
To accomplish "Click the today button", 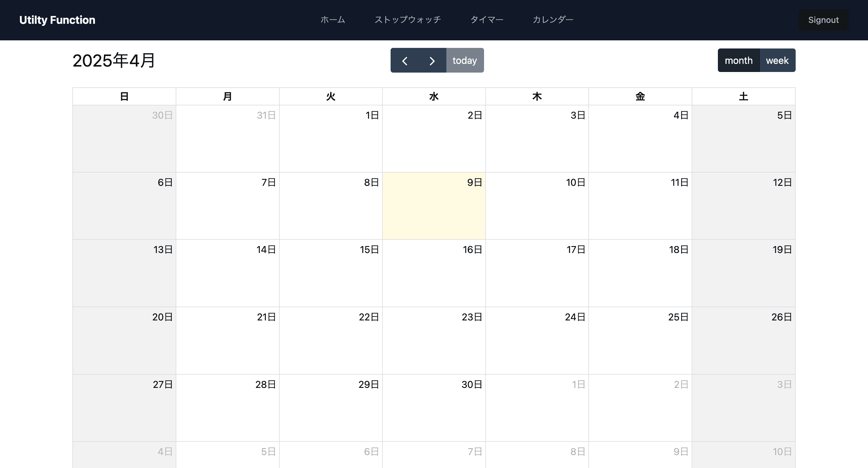I will click(465, 61).
